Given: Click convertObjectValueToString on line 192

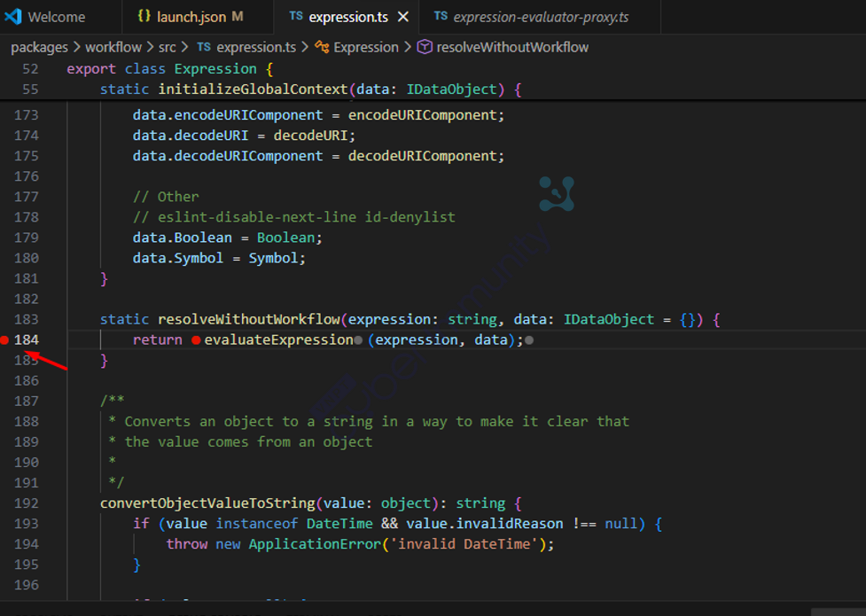Looking at the screenshot, I should [x=207, y=503].
